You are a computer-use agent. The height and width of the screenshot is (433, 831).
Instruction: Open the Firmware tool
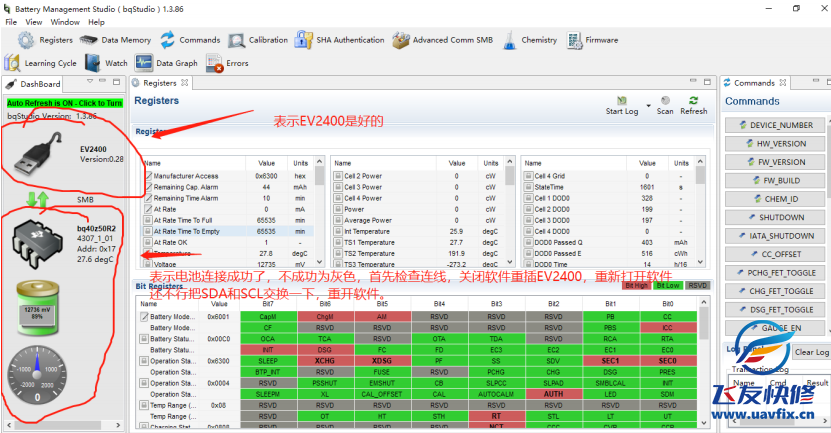[592, 40]
